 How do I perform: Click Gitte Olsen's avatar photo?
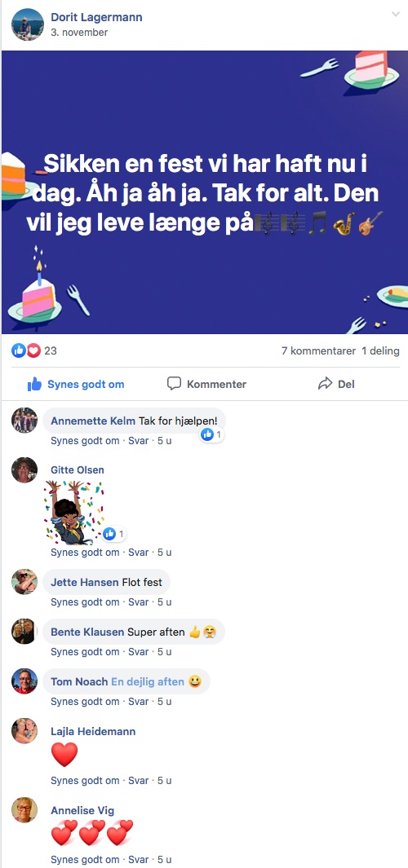tap(24, 470)
